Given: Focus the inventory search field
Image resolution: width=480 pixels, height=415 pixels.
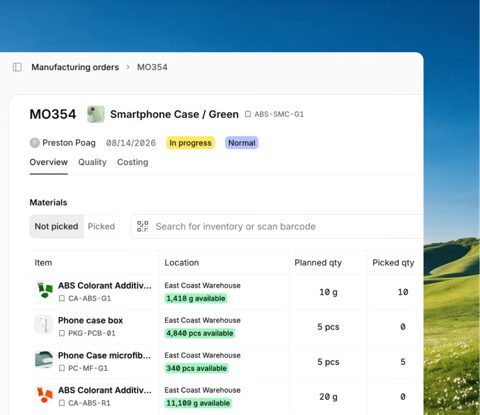Looking at the screenshot, I should (277, 226).
